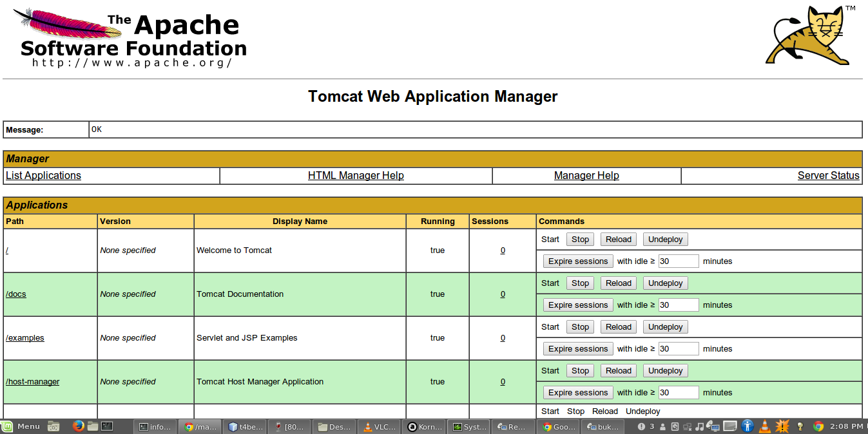This screenshot has height=434, width=868.
Task: Click Expire sessions for the root application
Action: tap(578, 261)
